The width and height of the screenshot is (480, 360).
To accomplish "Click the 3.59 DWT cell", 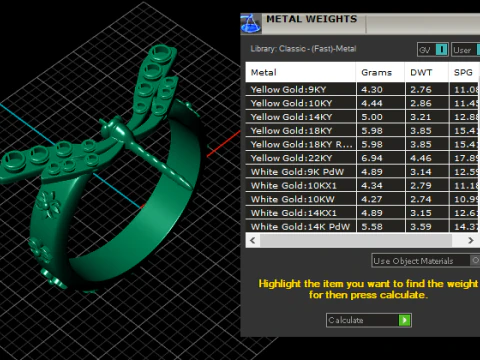I will (x=427, y=226).
